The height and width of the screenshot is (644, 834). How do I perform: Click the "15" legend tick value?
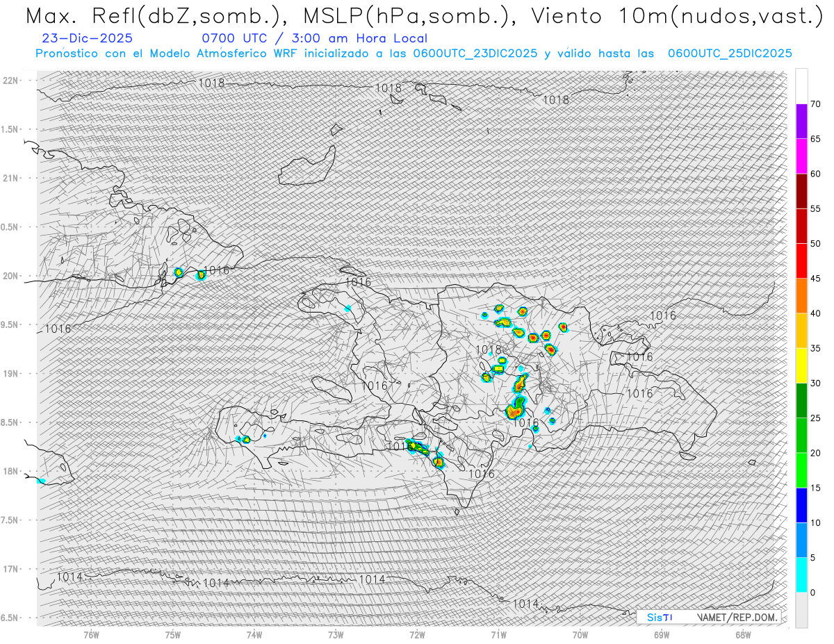tap(816, 488)
